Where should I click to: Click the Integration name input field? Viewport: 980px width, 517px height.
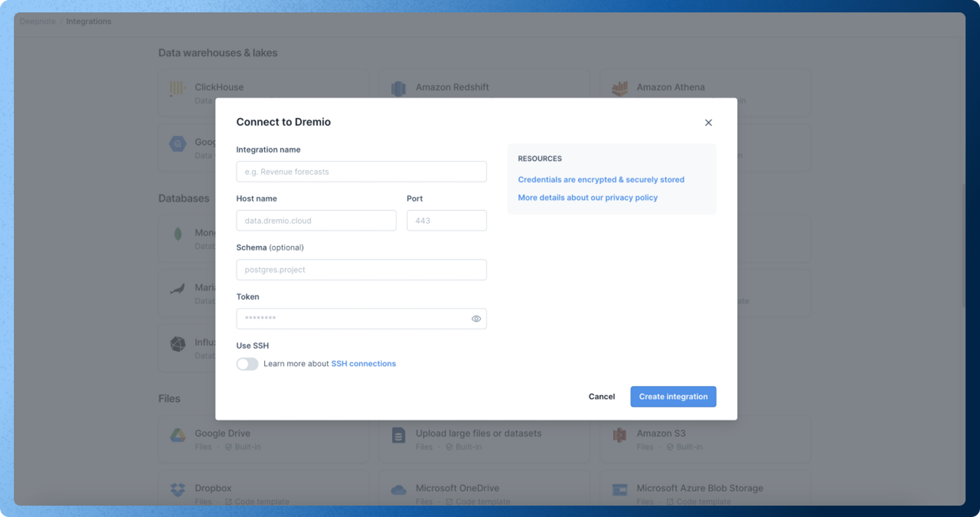point(361,172)
